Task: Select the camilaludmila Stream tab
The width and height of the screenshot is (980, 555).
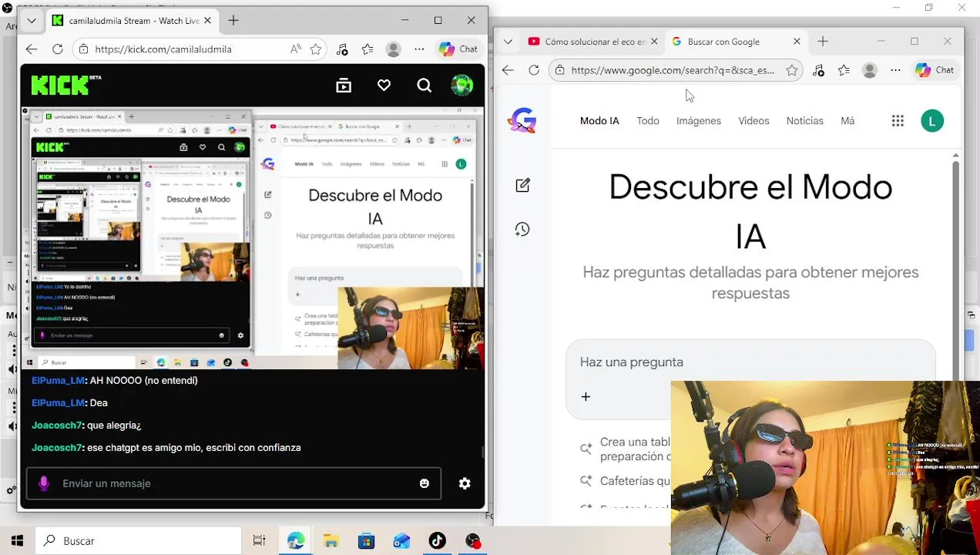Action: (131, 21)
